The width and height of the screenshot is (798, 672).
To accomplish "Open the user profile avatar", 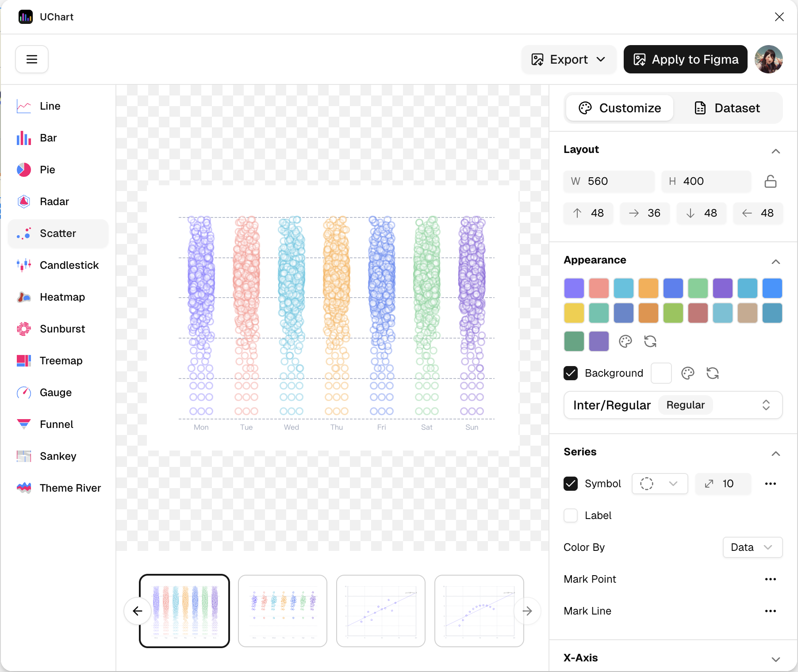I will pos(769,59).
